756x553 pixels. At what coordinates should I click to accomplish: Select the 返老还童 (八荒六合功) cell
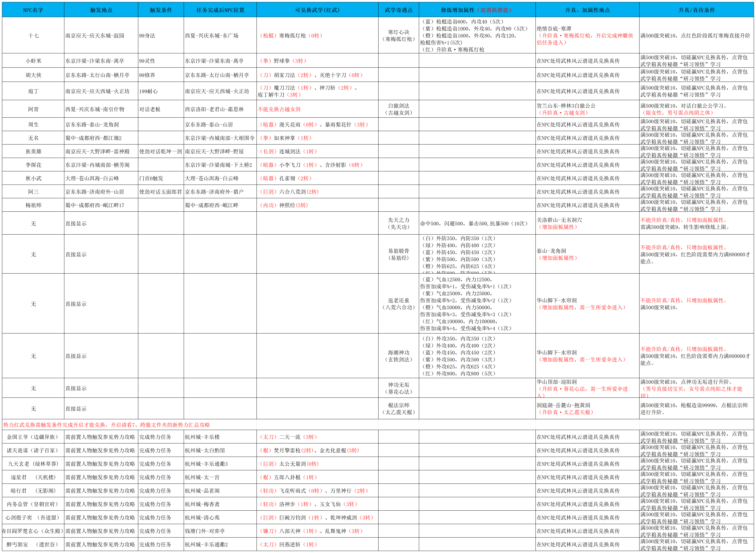398,304
